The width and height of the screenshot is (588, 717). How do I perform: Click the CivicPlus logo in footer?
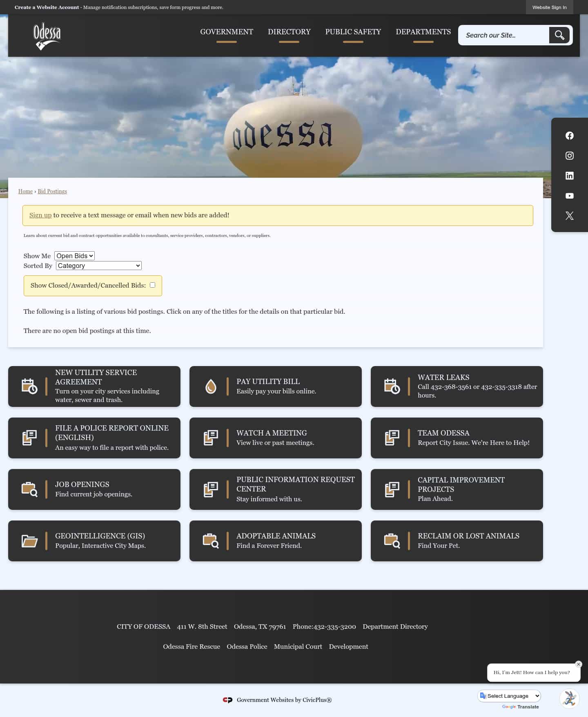pos(227,700)
